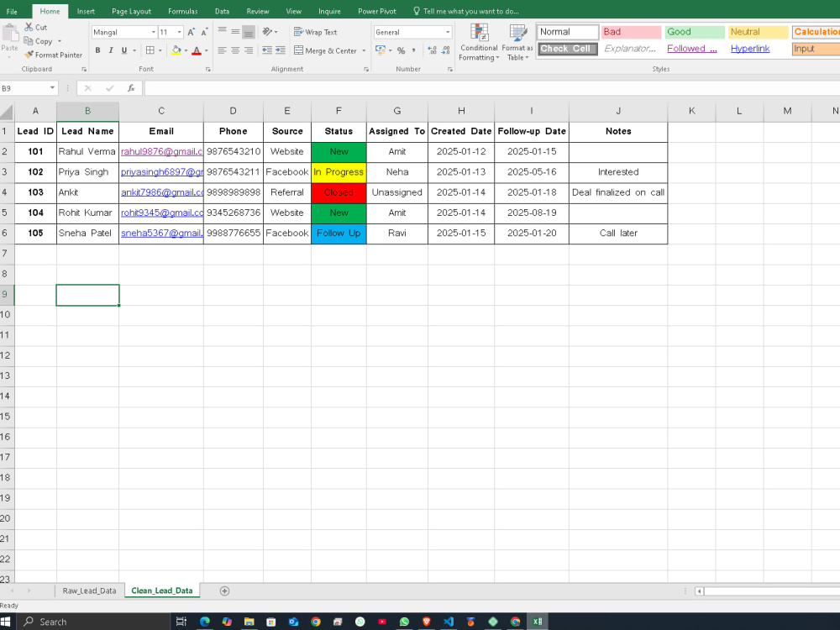The width and height of the screenshot is (840, 630).
Task: Decrease font size with the small A
Action: tap(204, 32)
